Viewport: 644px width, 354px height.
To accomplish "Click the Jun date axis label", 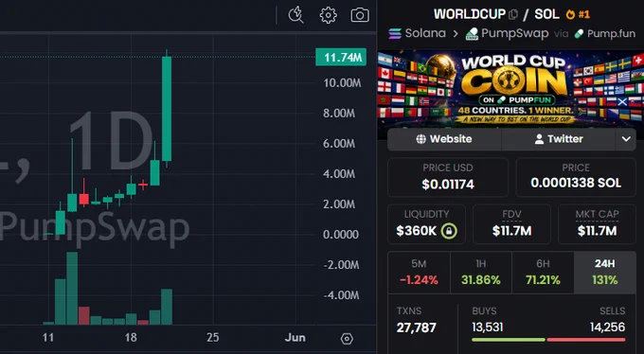I will coord(295,338).
